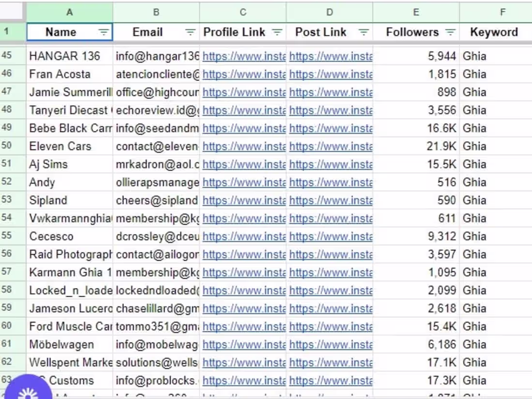The image size is (532, 399).
Task: Click the cell containing HANGAR 136
Action: point(70,56)
